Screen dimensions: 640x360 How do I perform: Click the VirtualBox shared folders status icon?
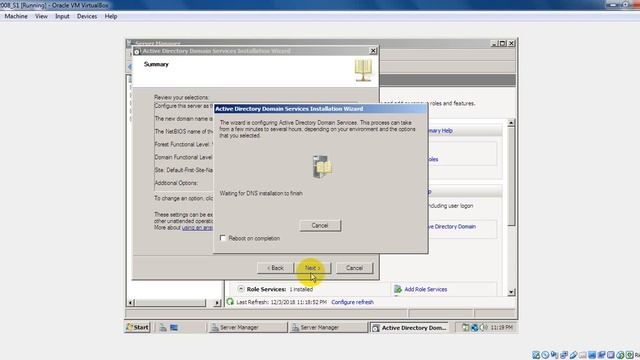coord(582,355)
